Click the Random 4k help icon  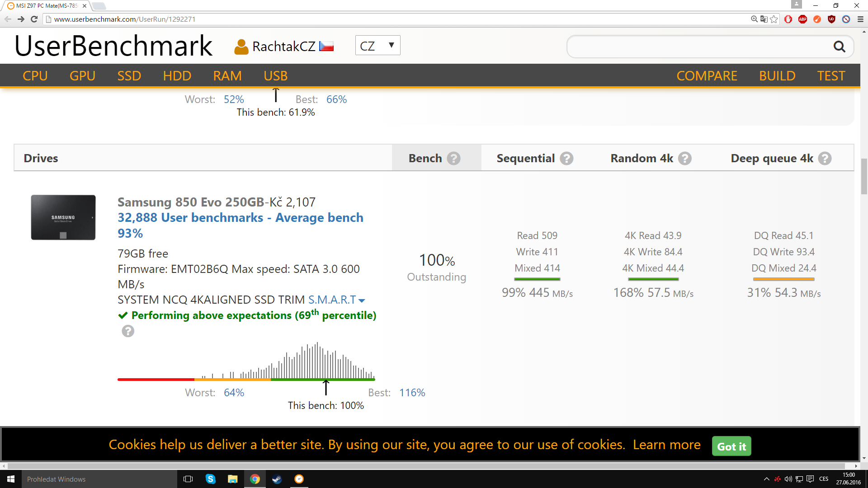685,159
